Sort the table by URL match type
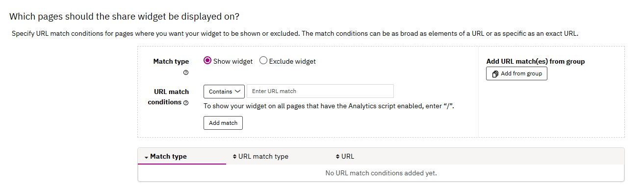This screenshot has height=190, width=644. [x=263, y=157]
